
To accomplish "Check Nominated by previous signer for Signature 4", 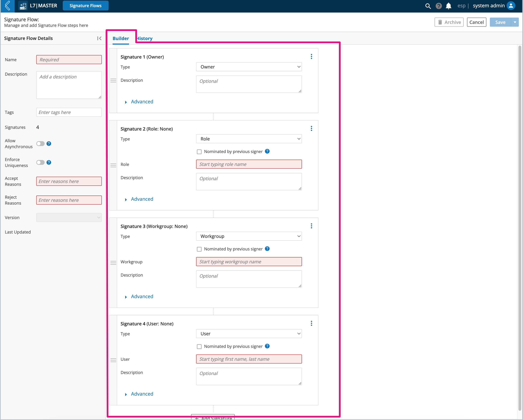I will click(199, 347).
